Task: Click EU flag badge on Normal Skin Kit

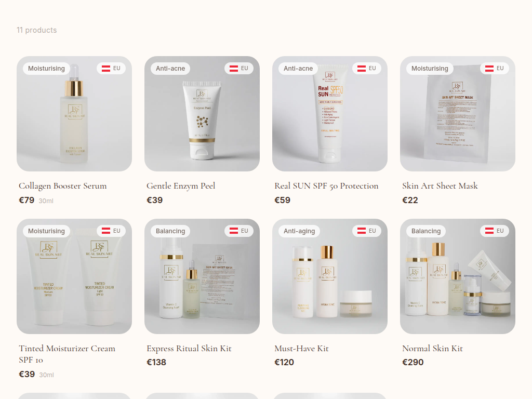Action: pyautogui.click(x=495, y=231)
